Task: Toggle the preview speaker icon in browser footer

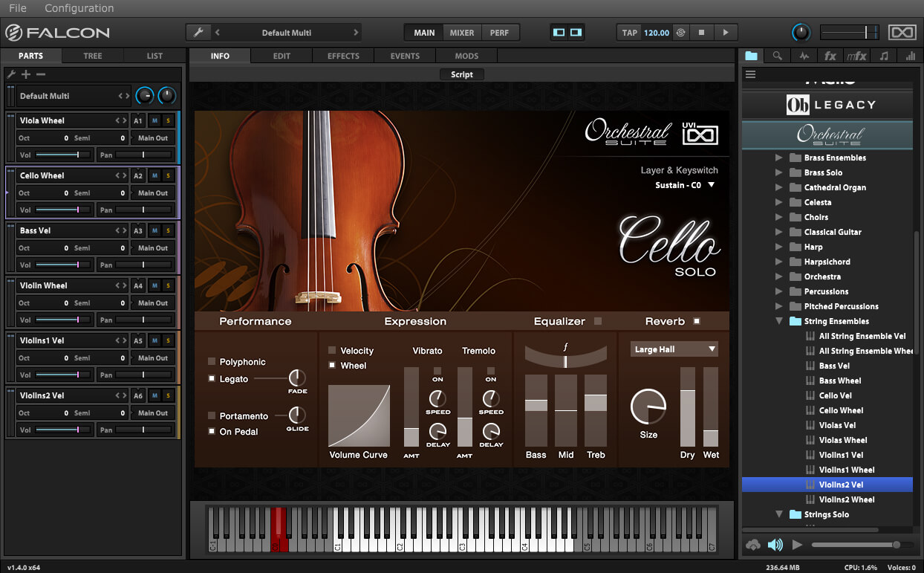Action: pos(775,545)
